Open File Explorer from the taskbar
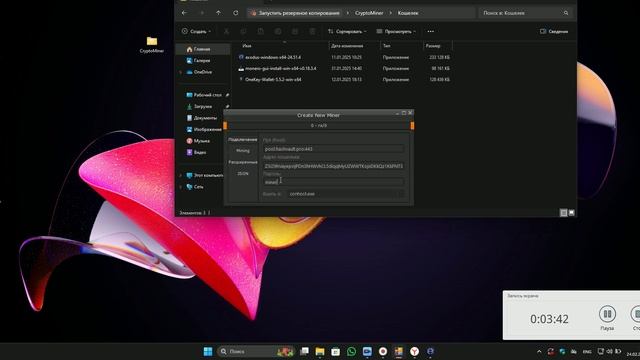Screen dimensions: 640x360 click(x=320, y=351)
